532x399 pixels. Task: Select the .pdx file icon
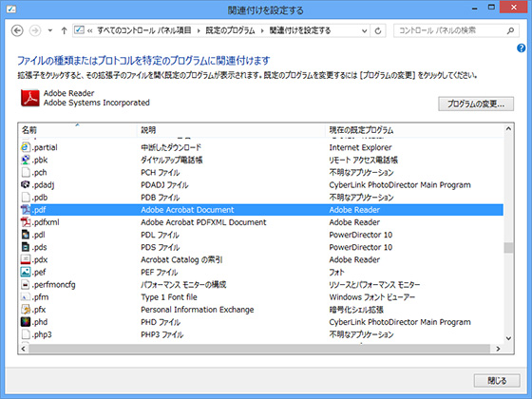[26, 259]
